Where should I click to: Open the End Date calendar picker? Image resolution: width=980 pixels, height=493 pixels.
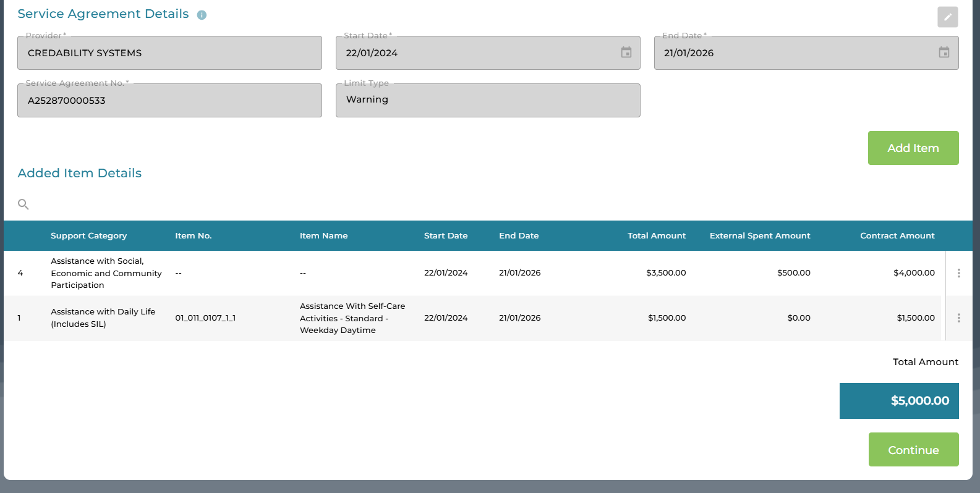click(x=944, y=53)
